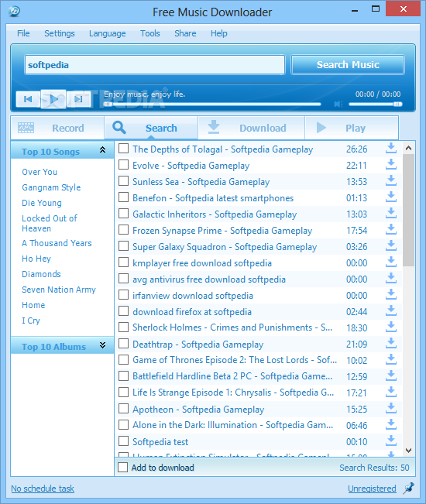Download Super Galaxy Squadron track

pyautogui.click(x=391, y=246)
